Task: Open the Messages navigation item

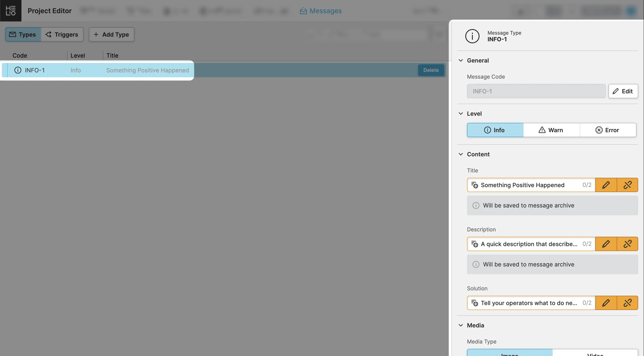Action: pos(320,11)
